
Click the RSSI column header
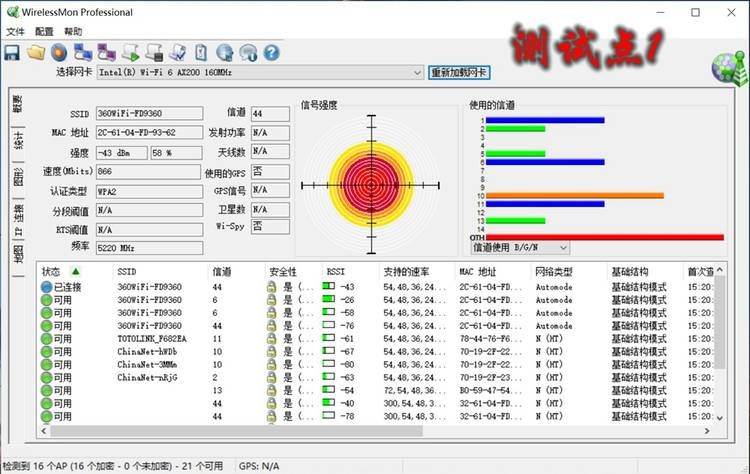pyautogui.click(x=336, y=272)
